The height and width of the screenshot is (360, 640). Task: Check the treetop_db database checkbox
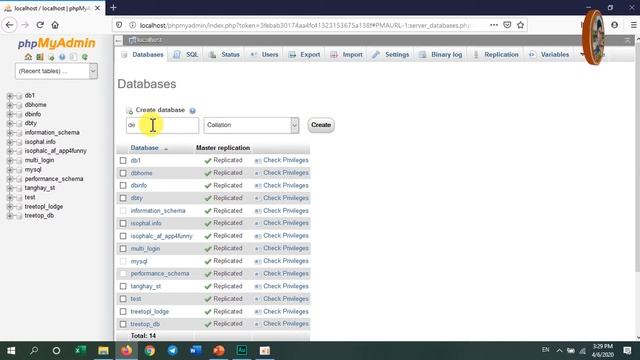click(123, 324)
